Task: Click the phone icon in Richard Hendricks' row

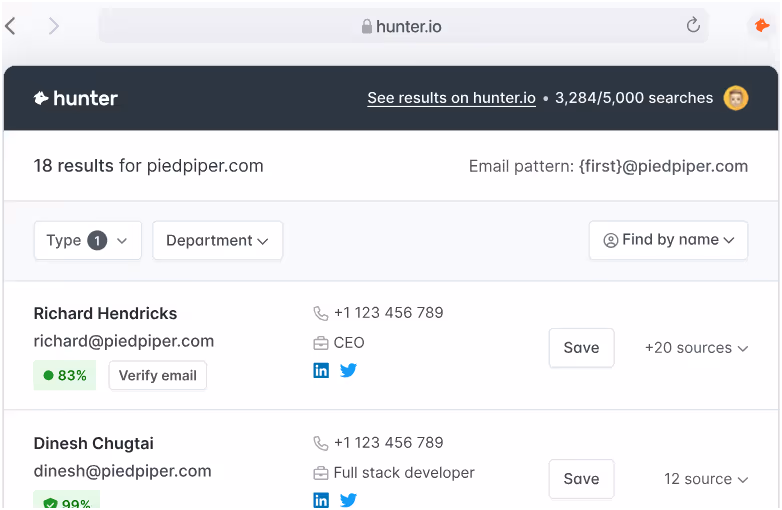Action: 321,314
